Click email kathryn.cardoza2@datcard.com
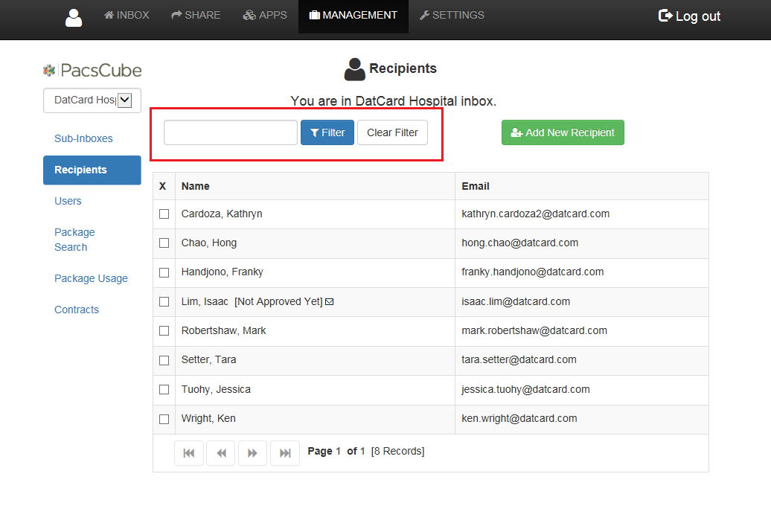 [x=536, y=214]
